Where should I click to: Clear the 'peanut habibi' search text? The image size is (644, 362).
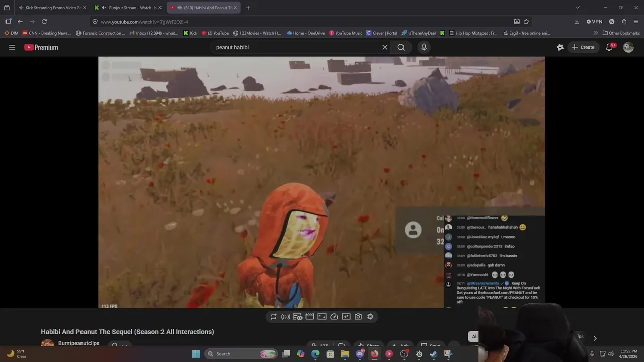(385, 47)
